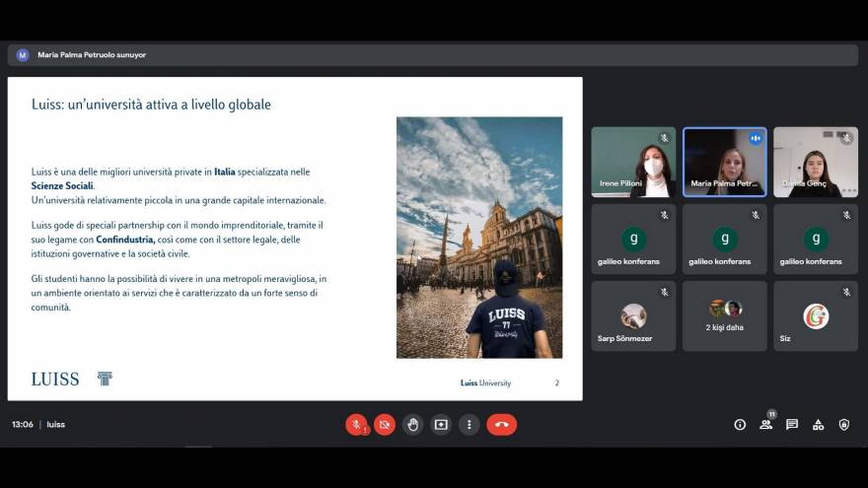Click the slide title 'Luiss: un'università attiva'

pos(151,105)
